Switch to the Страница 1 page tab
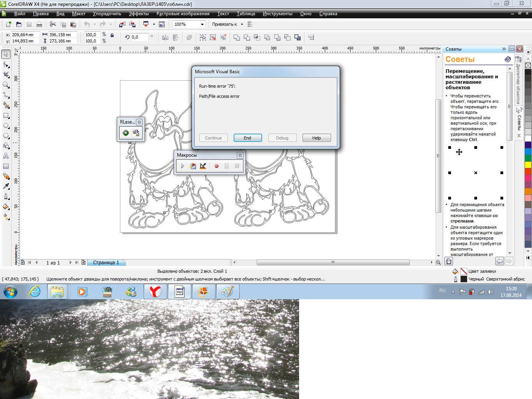This screenshot has width=532, height=399. click(106, 263)
